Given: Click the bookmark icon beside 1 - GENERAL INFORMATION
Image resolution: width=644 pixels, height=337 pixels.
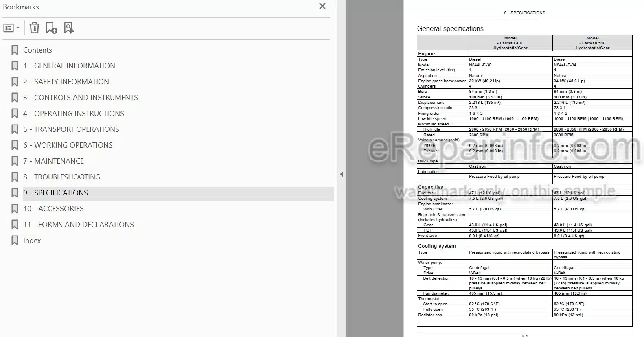Looking at the screenshot, I should pyautogui.click(x=15, y=66).
